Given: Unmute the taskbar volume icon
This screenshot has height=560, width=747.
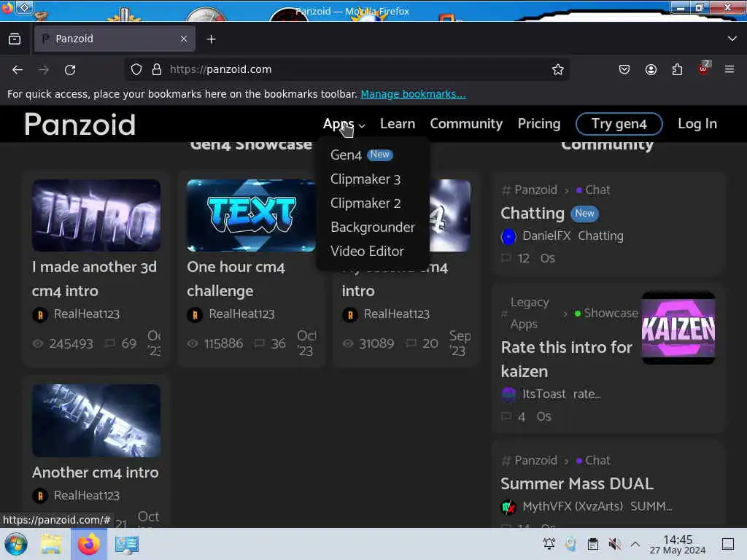Looking at the screenshot, I should (x=614, y=544).
